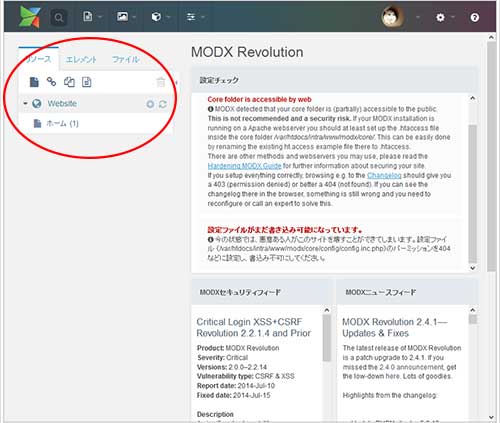Collapse the left tree panel arrow
The image size is (500, 423).
click(x=176, y=82)
